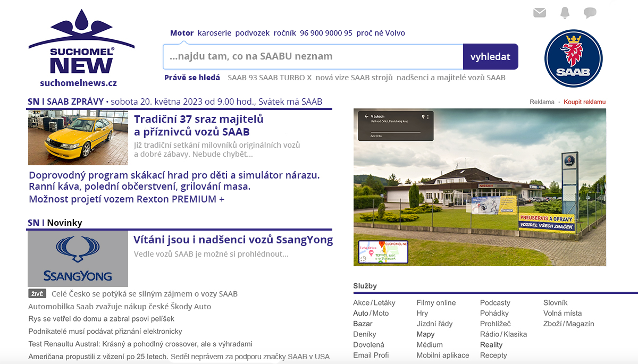The height and width of the screenshot is (364, 638).
Task: Read 'Vítáni jsou i nadšenci vozů SsangYong'
Action: (233, 240)
